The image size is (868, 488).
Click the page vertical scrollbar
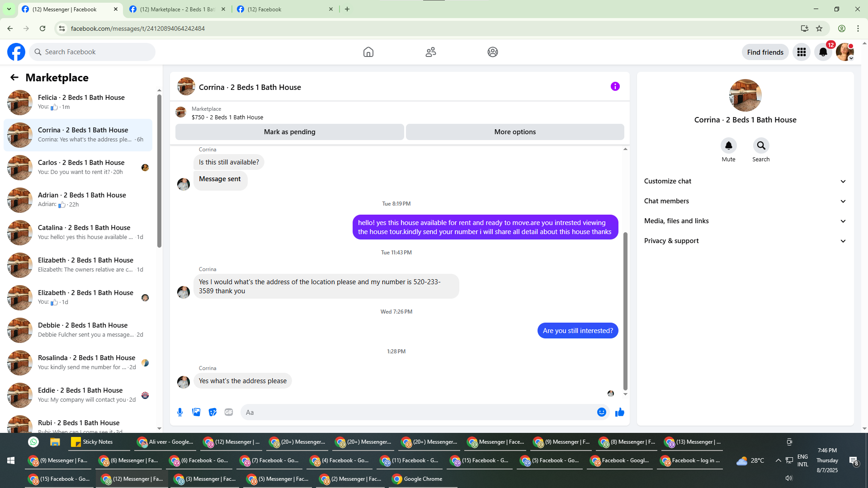pos(864,235)
